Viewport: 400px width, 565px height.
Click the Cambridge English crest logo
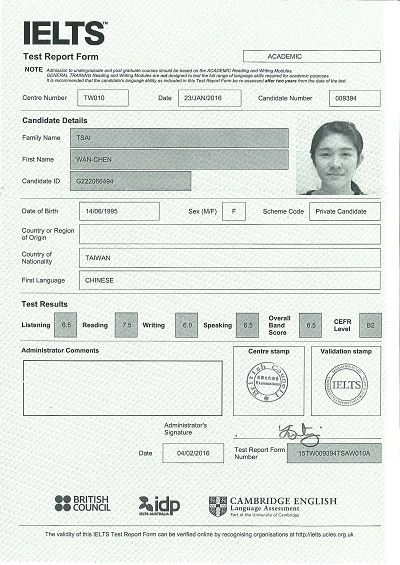point(218,506)
